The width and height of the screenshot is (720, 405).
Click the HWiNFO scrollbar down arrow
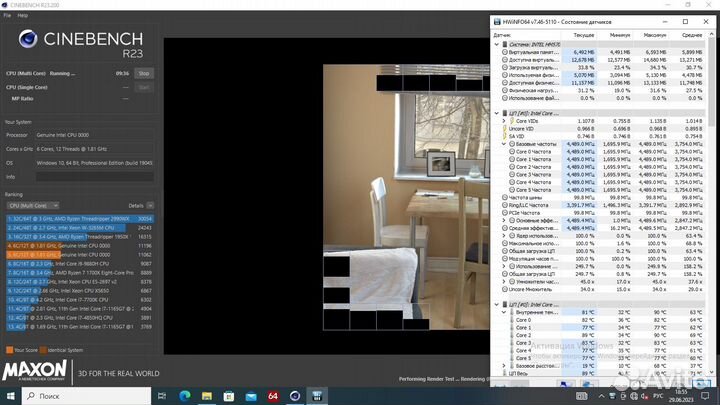click(x=711, y=372)
